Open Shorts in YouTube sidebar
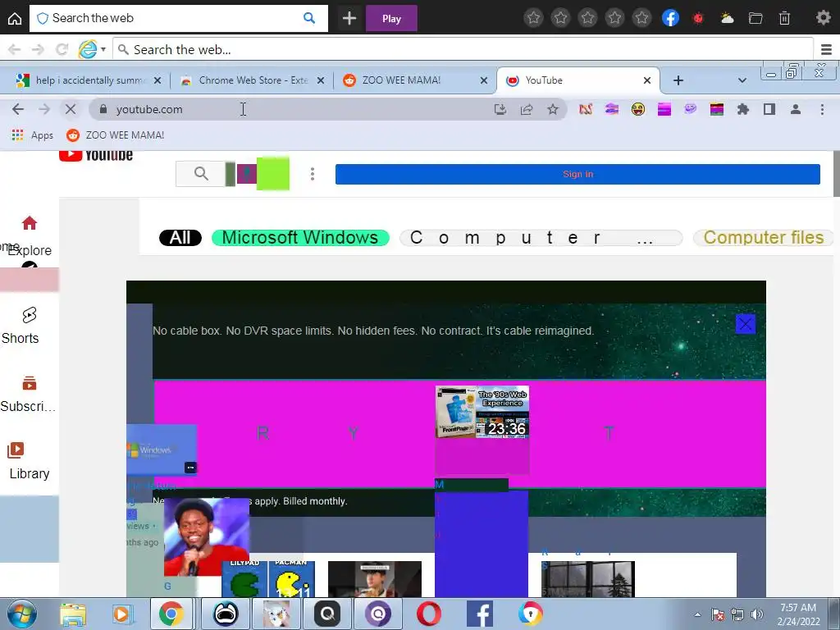 (x=21, y=326)
